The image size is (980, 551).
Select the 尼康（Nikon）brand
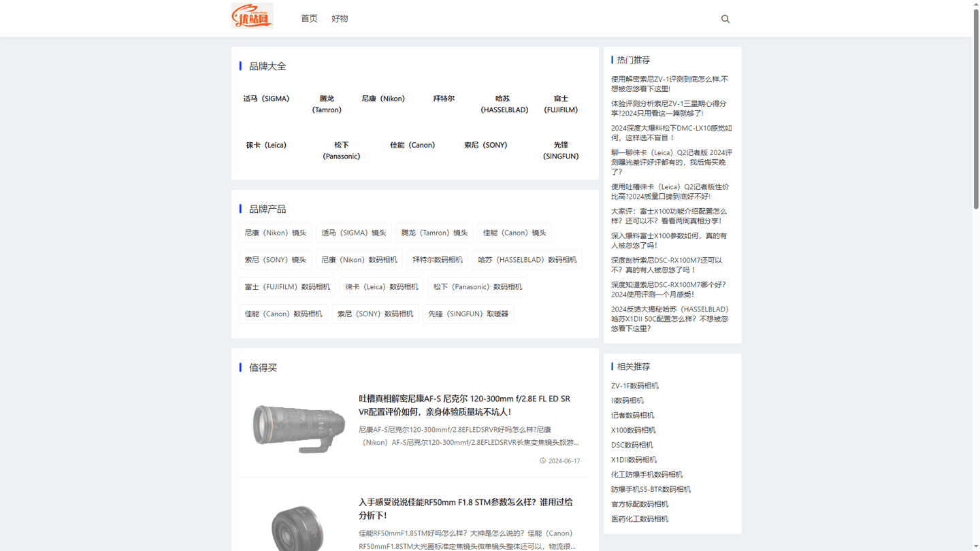383,99
